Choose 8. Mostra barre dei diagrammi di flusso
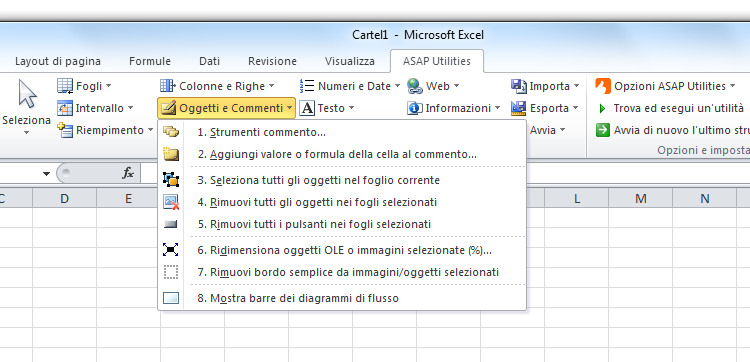This screenshot has height=362, width=750. [342, 298]
